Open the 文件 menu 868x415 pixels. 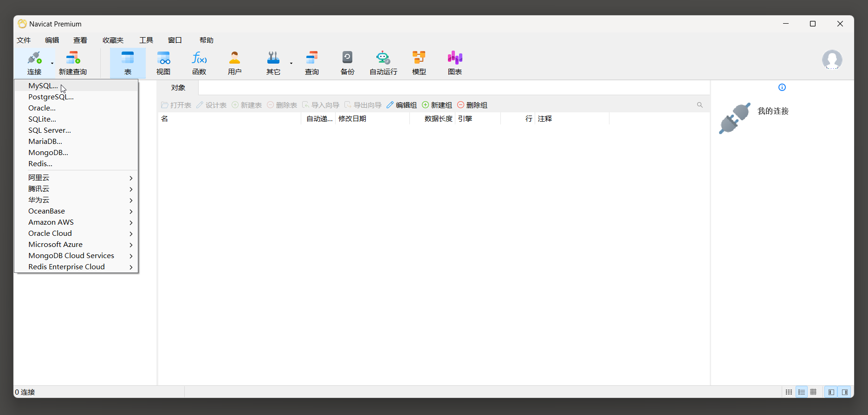coord(24,40)
